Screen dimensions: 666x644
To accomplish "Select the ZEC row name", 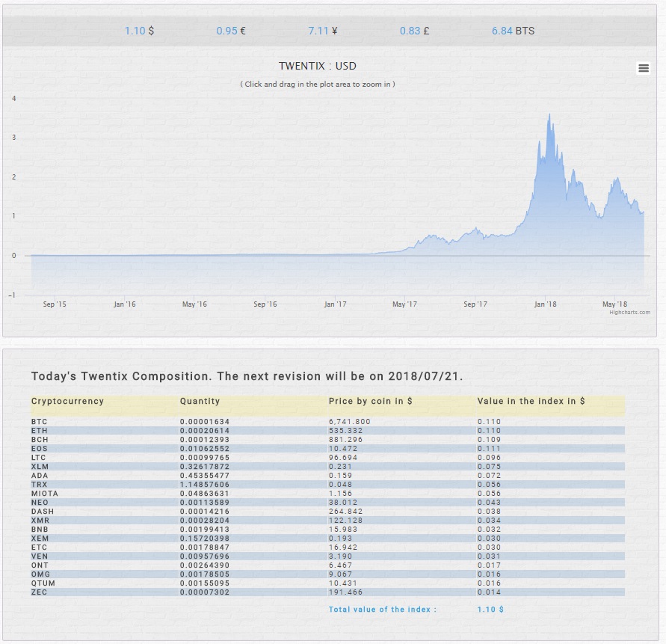I will [x=39, y=592].
